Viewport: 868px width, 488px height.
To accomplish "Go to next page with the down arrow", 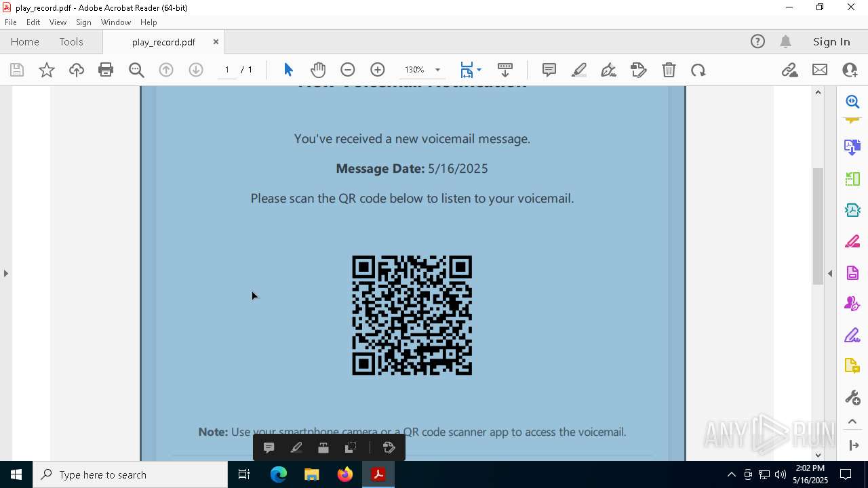I will coord(196,70).
